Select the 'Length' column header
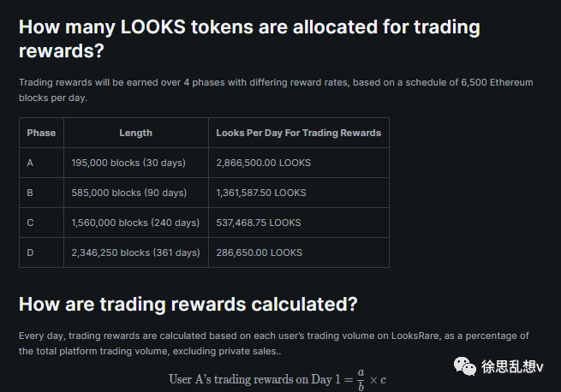561x392 pixels. click(x=136, y=133)
